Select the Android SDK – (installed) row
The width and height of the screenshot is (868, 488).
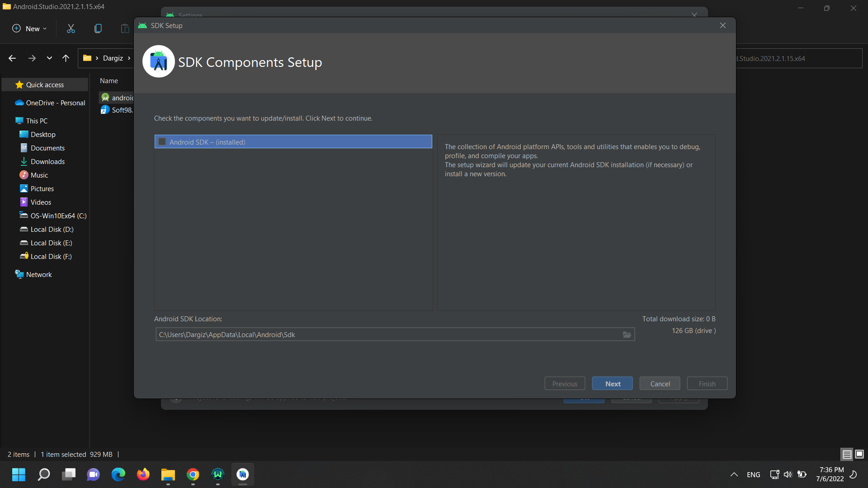293,142
